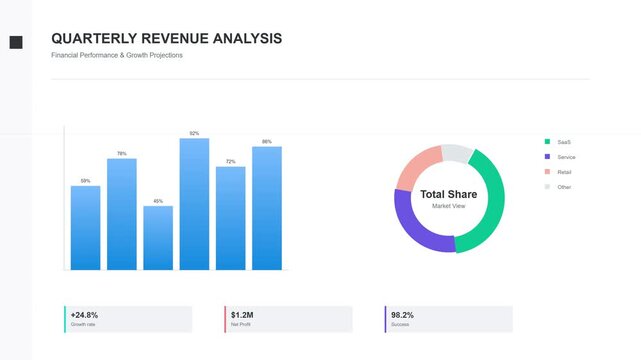Select the Other legend label
The height and width of the screenshot is (360, 641).
[x=564, y=187]
